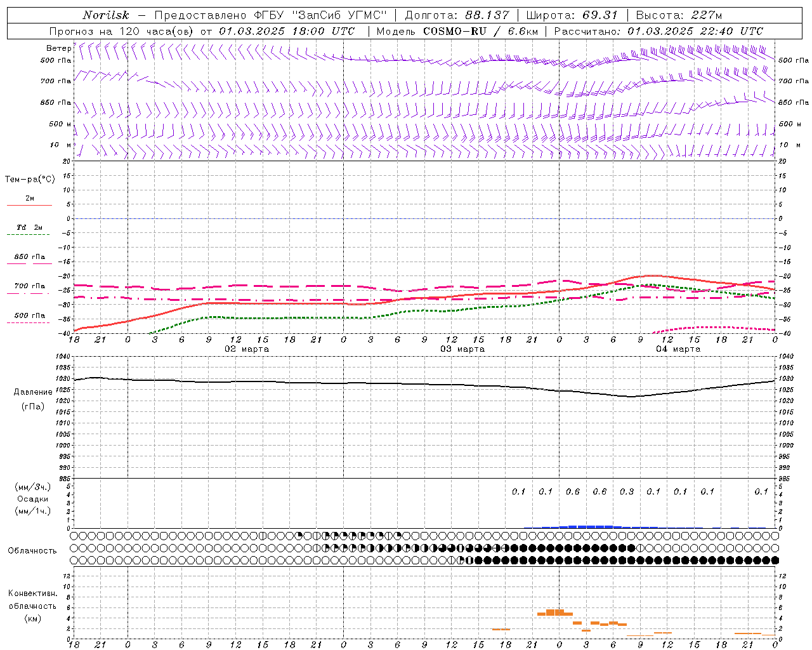Click the '500 м' label left of wind panel
Viewport: 812px width, 650px height.
click(x=60, y=124)
